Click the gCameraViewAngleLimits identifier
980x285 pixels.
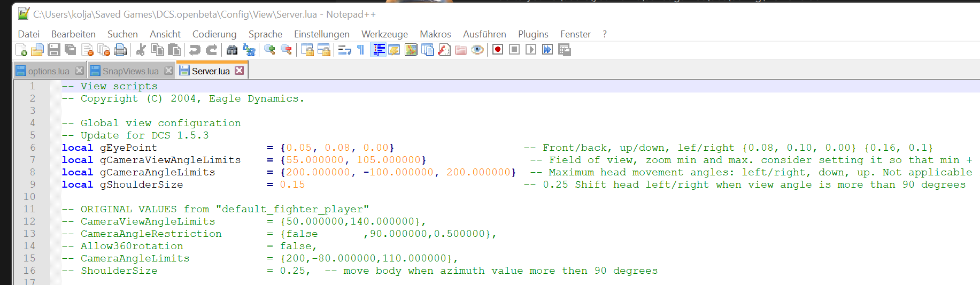171,160
